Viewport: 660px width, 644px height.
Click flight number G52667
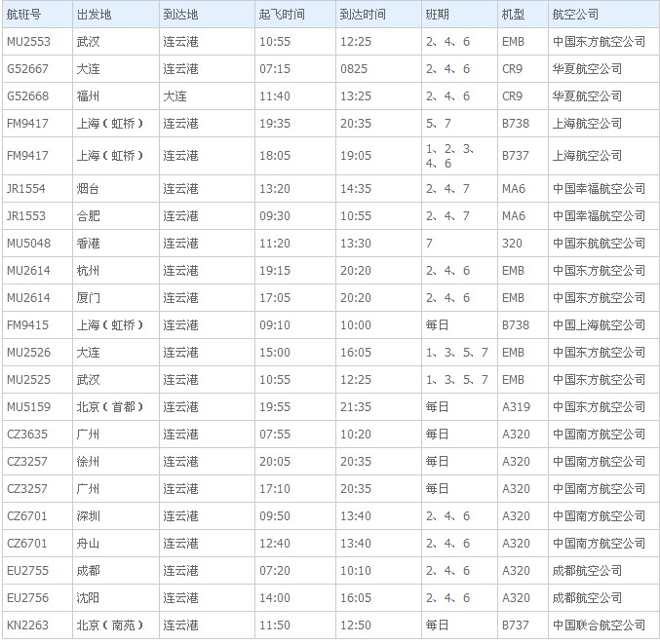point(28,69)
